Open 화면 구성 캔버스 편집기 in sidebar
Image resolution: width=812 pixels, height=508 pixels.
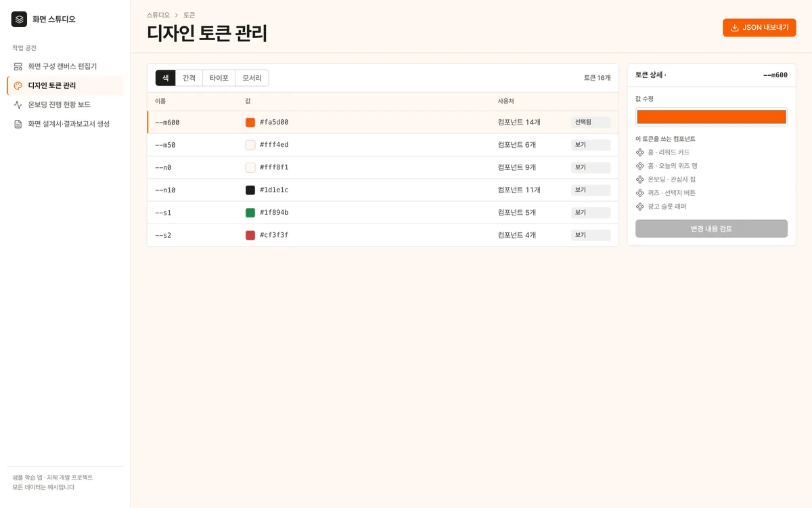[65, 66]
